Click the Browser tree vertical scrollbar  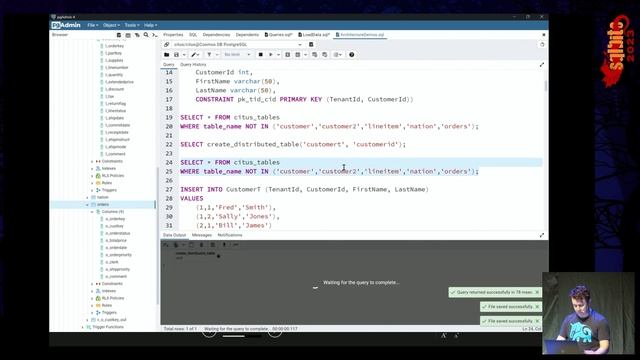(x=157, y=235)
